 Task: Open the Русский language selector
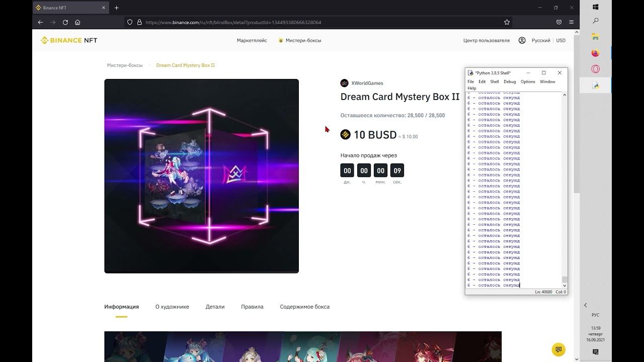coord(541,40)
